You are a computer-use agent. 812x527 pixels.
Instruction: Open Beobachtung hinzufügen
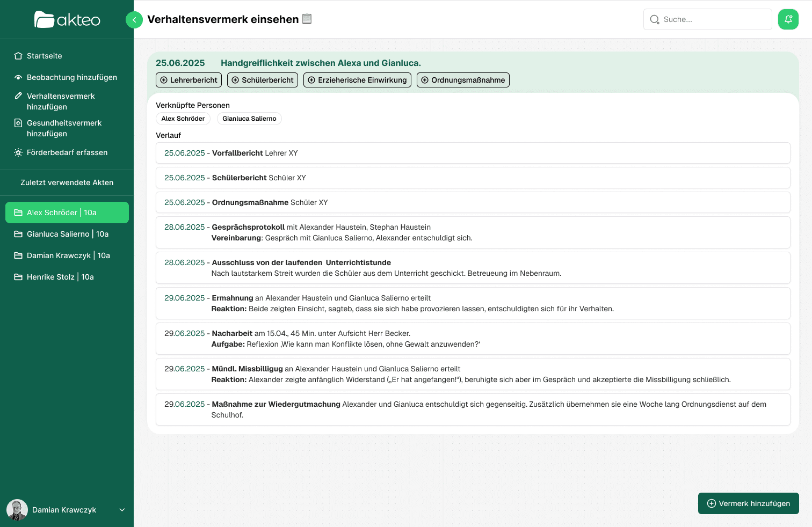click(x=67, y=77)
